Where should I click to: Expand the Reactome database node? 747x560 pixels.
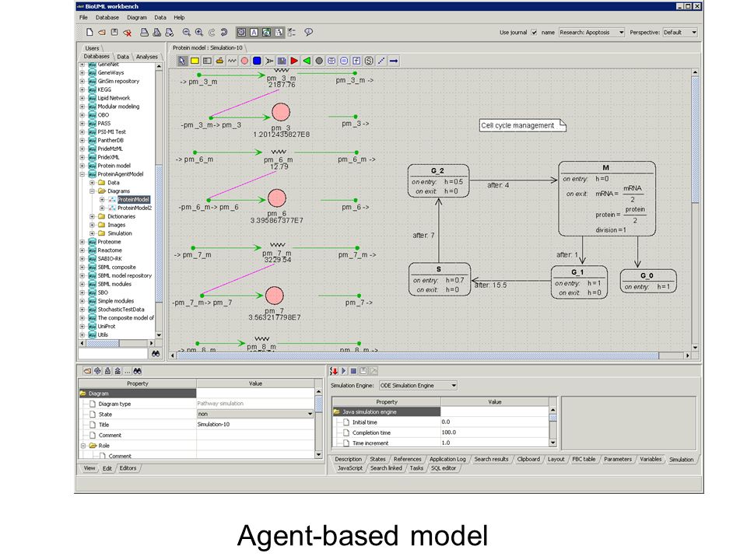pos(82,250)
